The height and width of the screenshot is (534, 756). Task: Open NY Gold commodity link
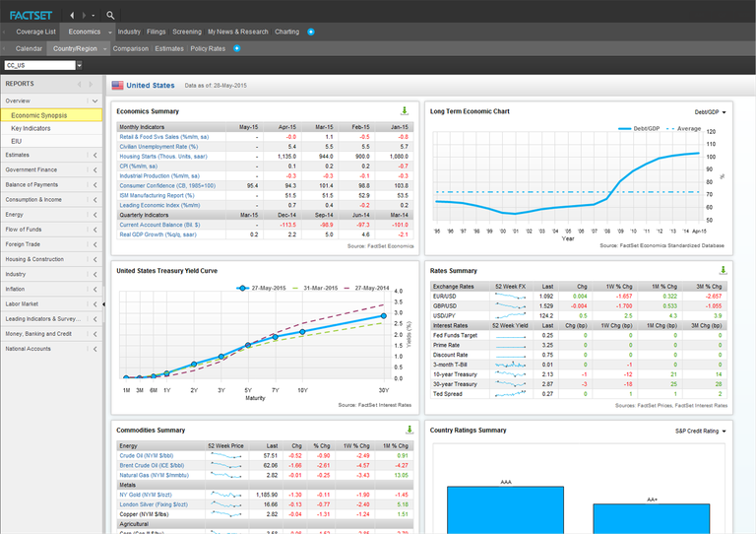coord(146,495)
